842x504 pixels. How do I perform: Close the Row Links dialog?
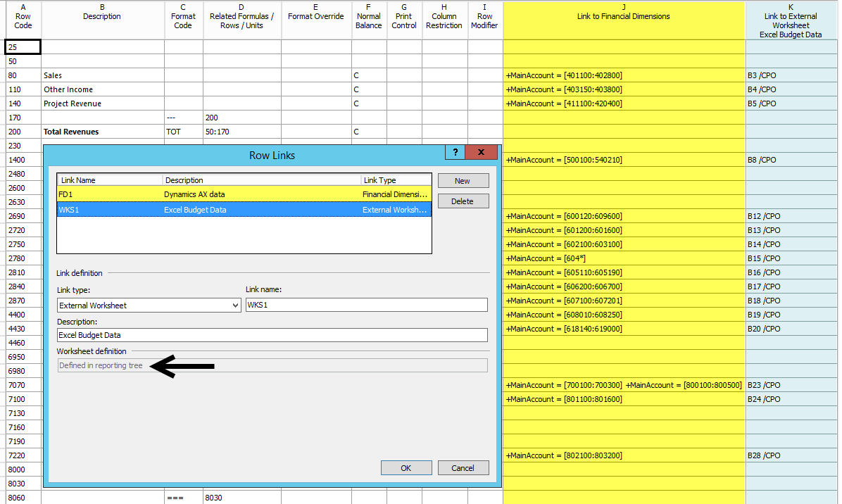click(482, 152)
